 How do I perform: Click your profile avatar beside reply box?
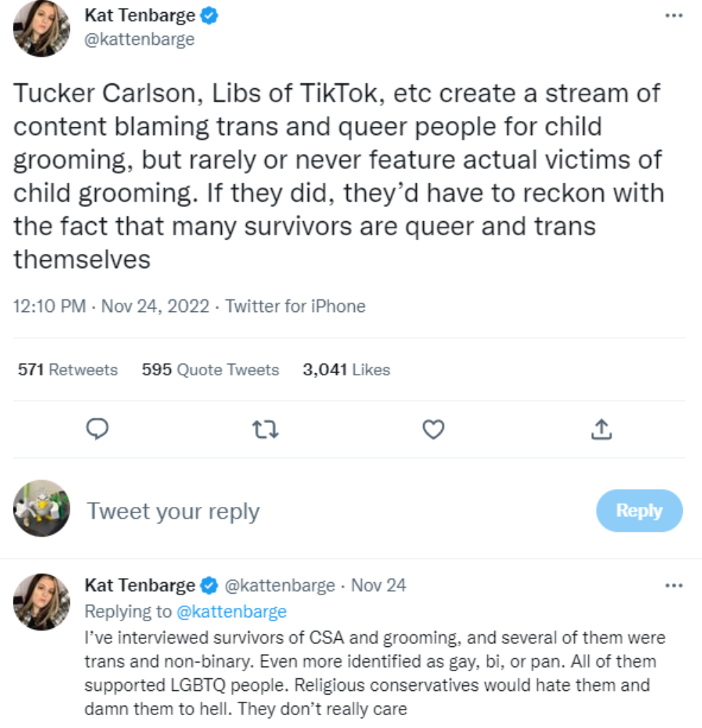pos(41,508)
